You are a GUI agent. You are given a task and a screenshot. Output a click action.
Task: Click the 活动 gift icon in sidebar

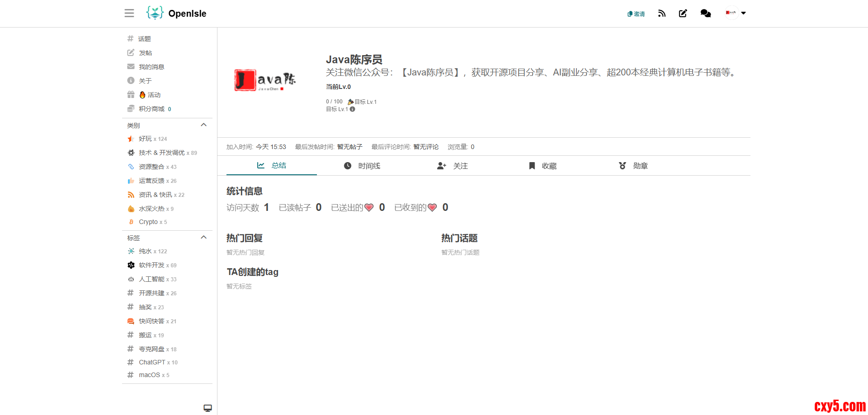tap(131, 95)
